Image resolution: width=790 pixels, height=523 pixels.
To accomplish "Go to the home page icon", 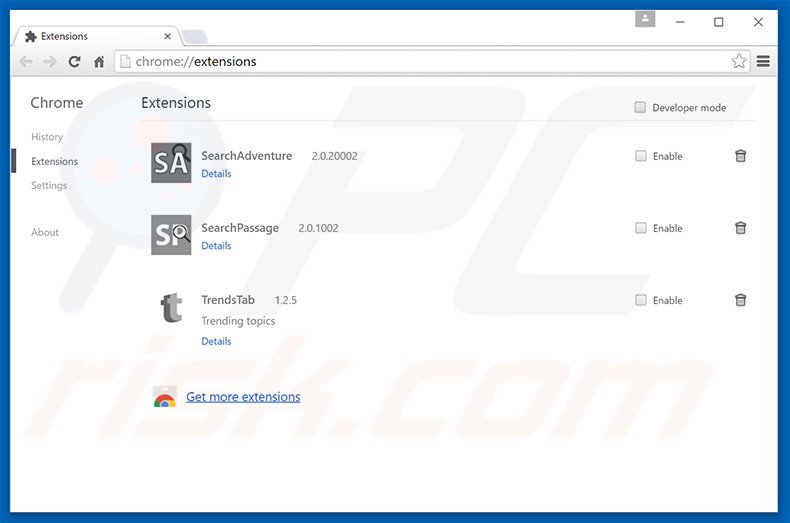I will pyautogui.click(x=99, y=61).
